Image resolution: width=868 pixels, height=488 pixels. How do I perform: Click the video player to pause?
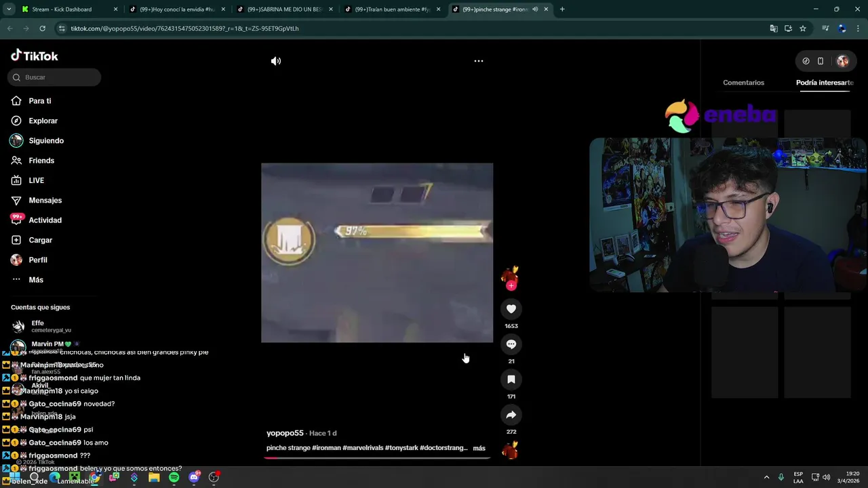click(377, 253)
